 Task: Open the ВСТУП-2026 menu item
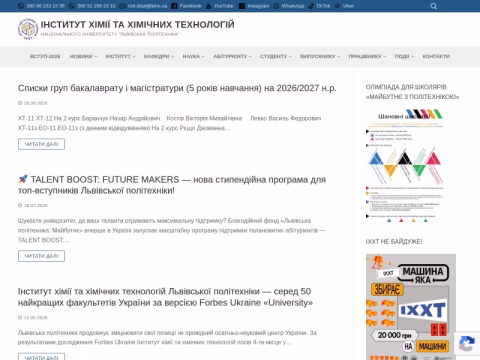coord(45,56)
